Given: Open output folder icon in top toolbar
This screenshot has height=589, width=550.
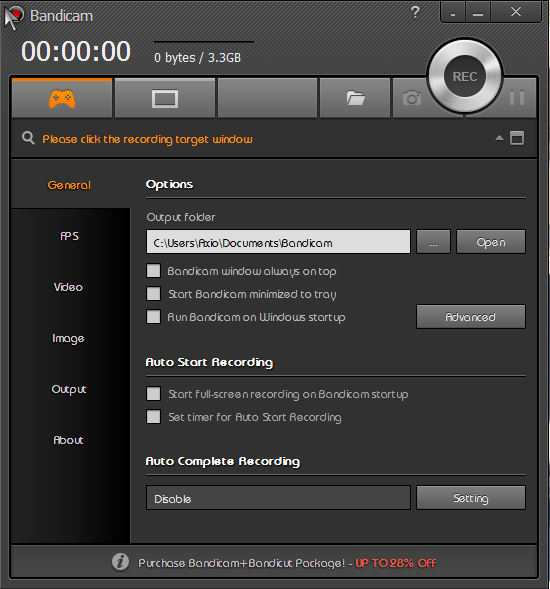Looking at the screenshot, I should pyautogui.click(x=355, y=98).
